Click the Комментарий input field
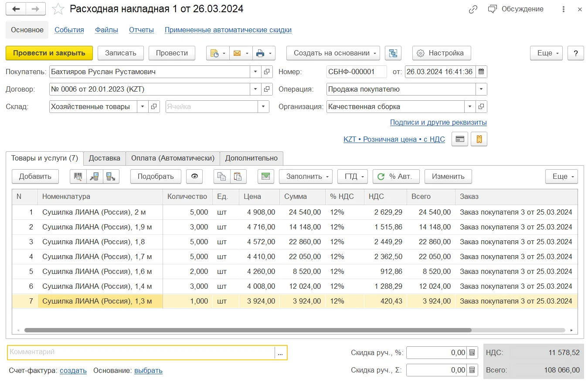The height and width of the screenshot is (386, 588). pyautogui.click(x=142, y=352)
